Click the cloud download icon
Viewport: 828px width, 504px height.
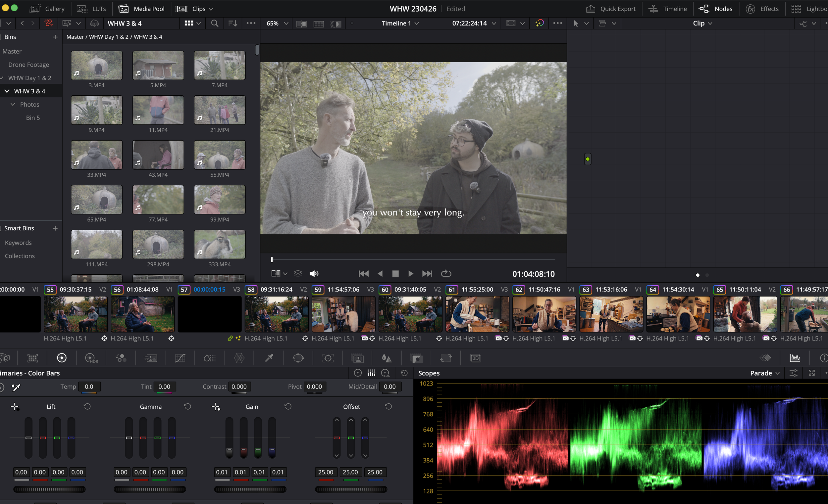click(x=94, y=23)
